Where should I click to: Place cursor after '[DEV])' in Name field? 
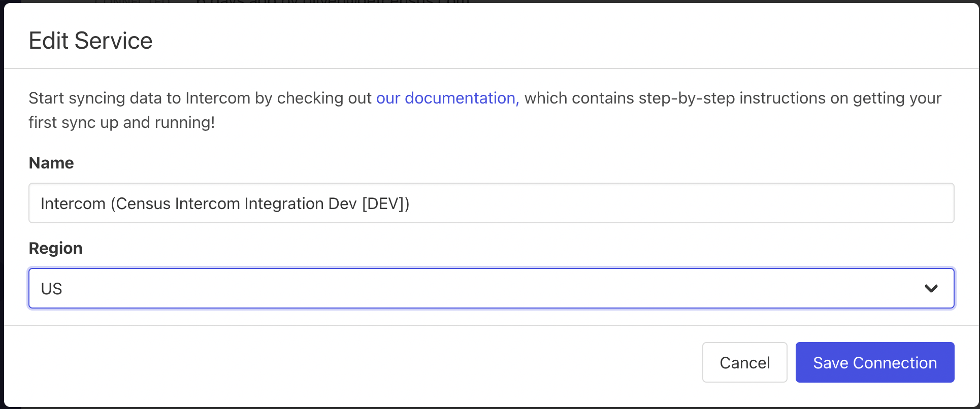(410, 203)
